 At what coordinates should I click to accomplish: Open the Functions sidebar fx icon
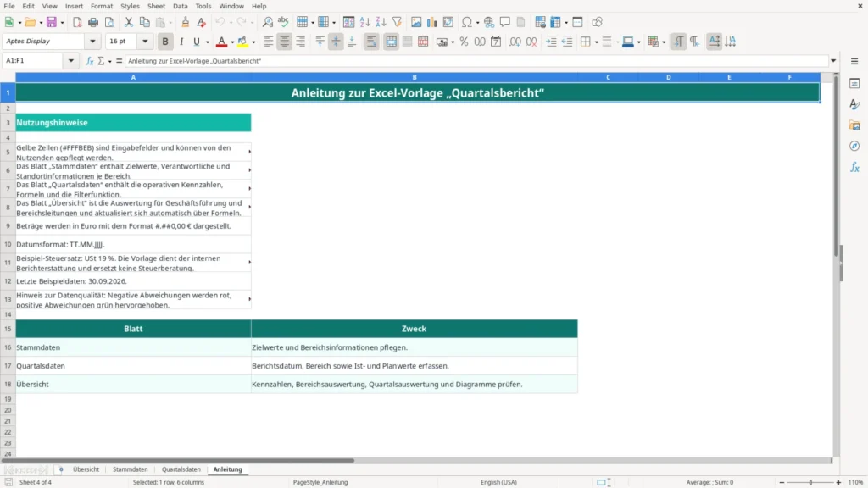point(854,167)
